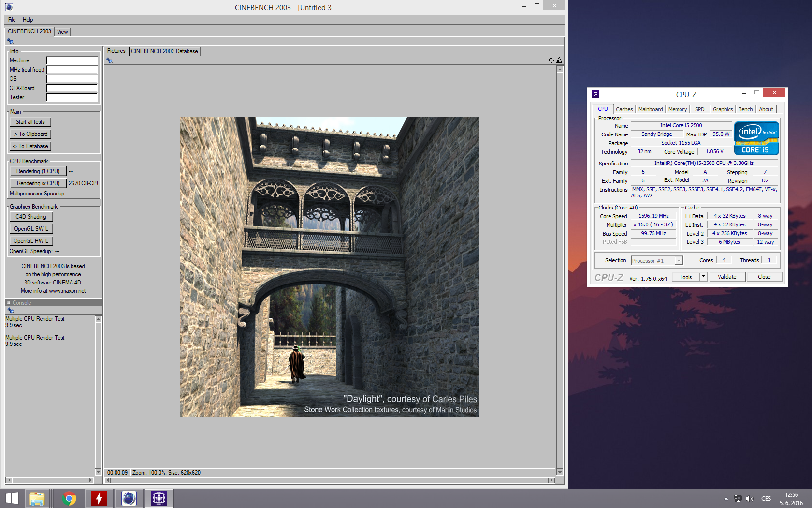812x508 pixels.
Task: Open the volume control in system tray
Action: (750, 499)
